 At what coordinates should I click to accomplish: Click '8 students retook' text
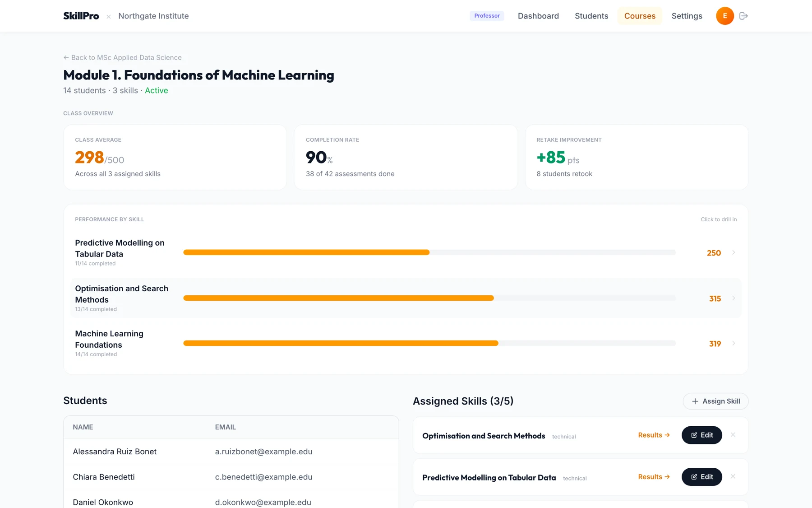564,174
